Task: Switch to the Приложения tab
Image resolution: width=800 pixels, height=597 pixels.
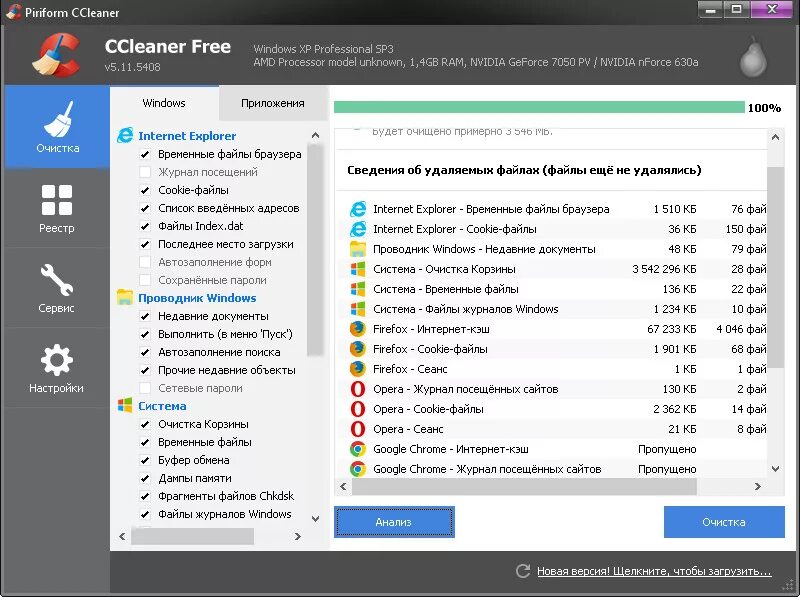Action: coord(272,103)
